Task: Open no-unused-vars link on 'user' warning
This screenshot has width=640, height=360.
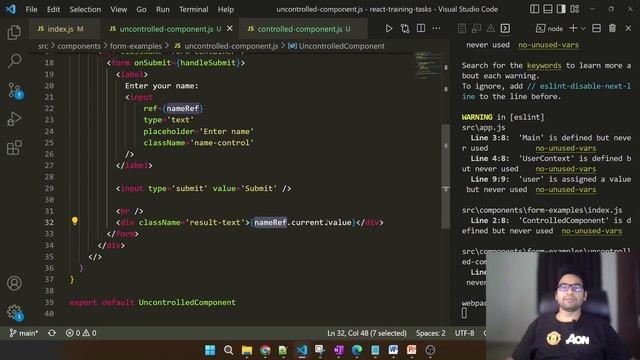Action: 566,189
